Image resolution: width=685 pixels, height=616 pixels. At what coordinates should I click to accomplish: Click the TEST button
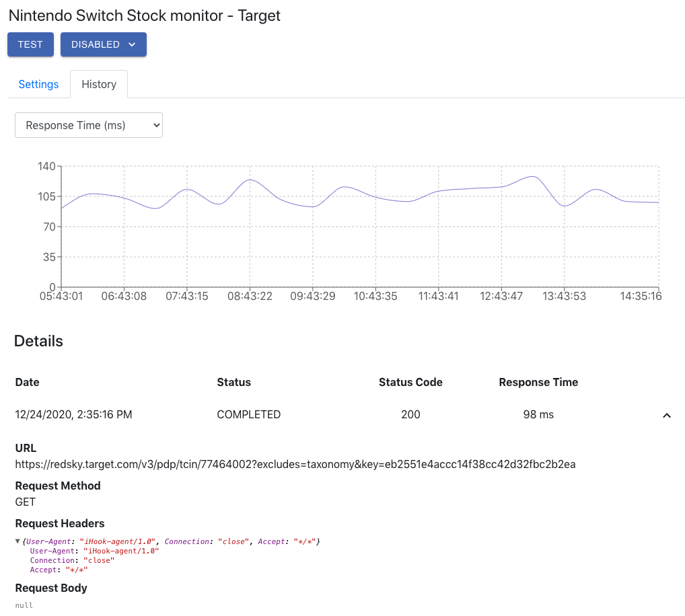pos(30,44)
